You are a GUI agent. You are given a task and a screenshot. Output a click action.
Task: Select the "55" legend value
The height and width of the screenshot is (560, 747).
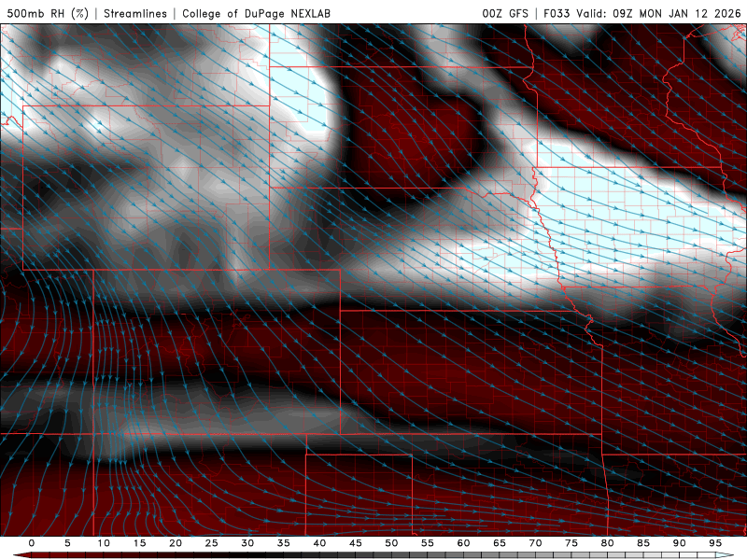[428, 543]
